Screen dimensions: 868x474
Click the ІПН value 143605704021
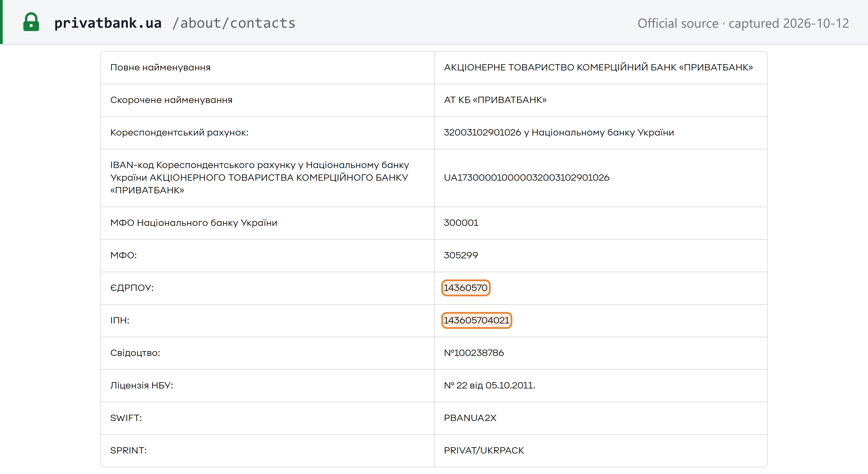[x=476, y=320]
